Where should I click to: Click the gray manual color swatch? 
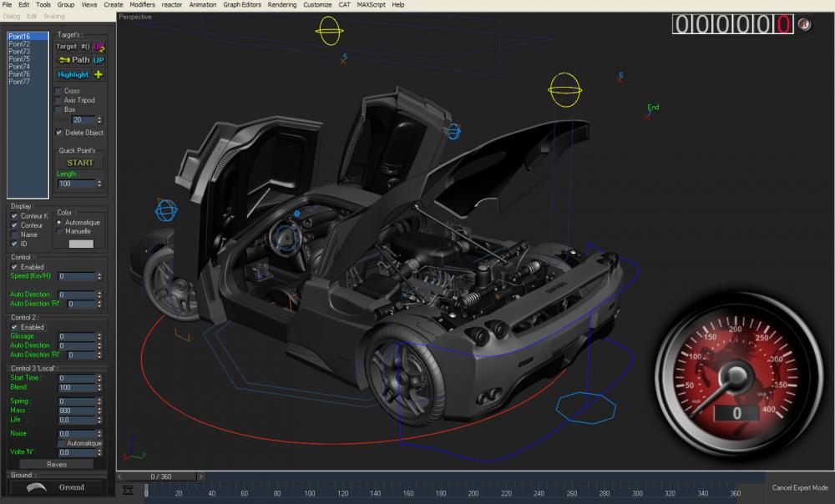81,244
